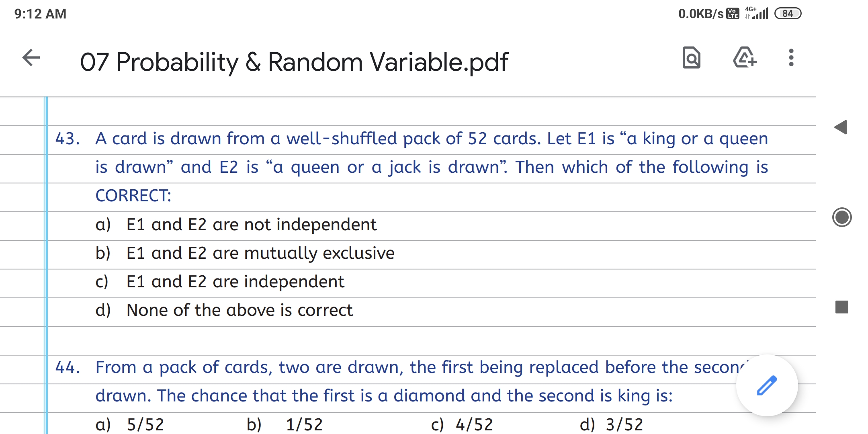Tap the Add to Drive icon
This screenshot has height=434, width=868.
tap(744, 58)
